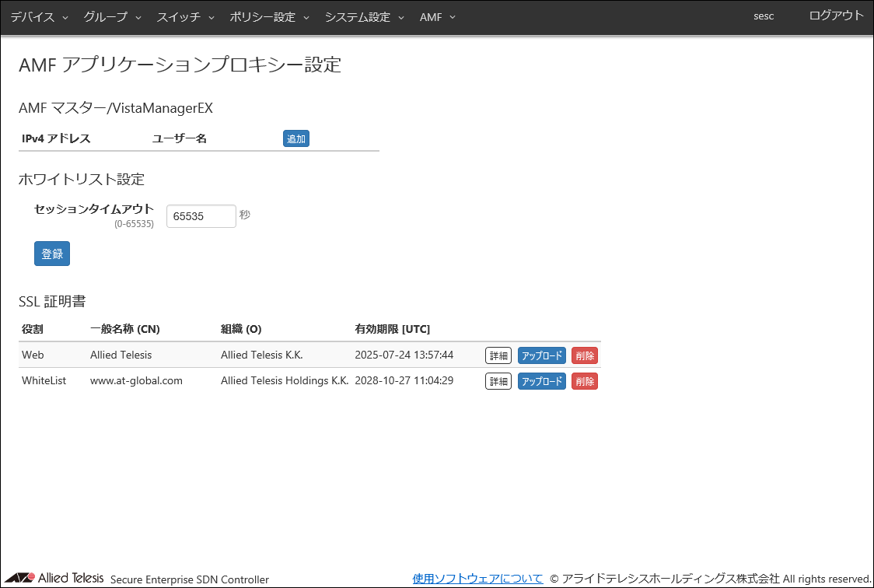Select the www.at-global.com common name cell
874x588 pixels.
point(137,380)
